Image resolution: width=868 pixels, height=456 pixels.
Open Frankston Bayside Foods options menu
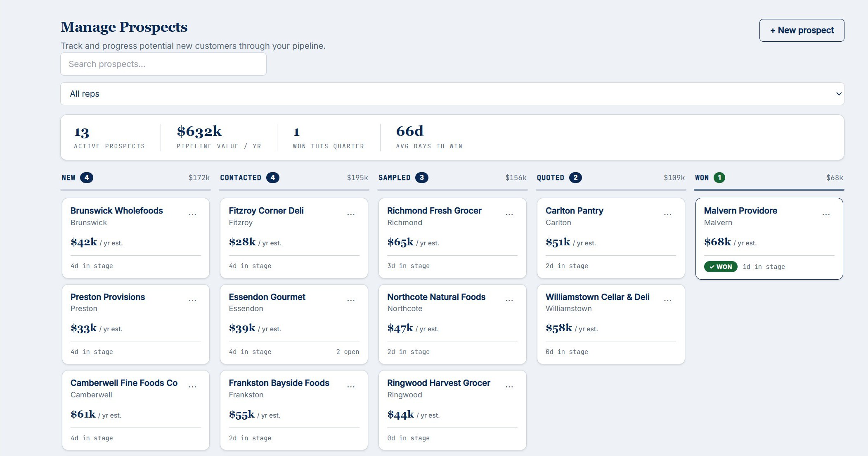coord(351,387)
